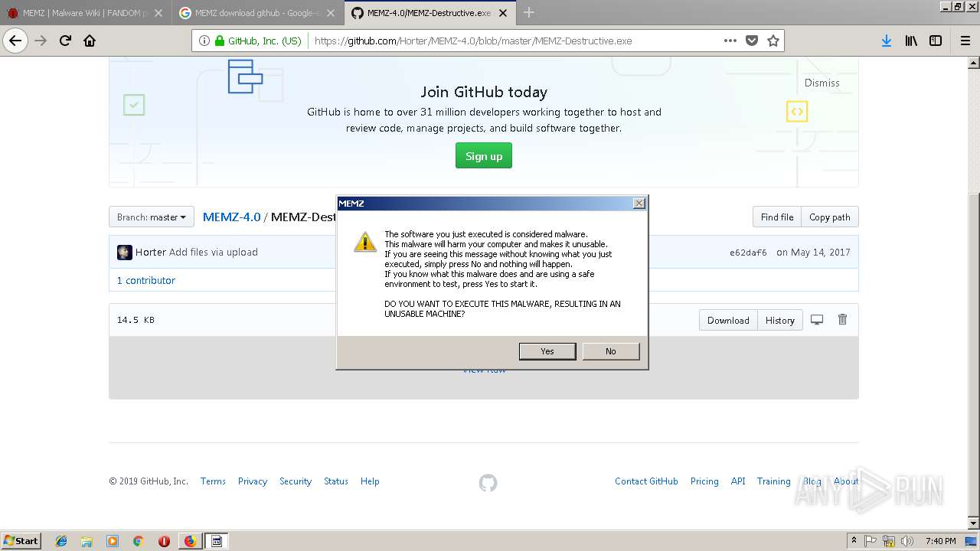This screenshot has width=980, height=551.
Task: Open a new browser tab
Action: (x=529, y=13)
